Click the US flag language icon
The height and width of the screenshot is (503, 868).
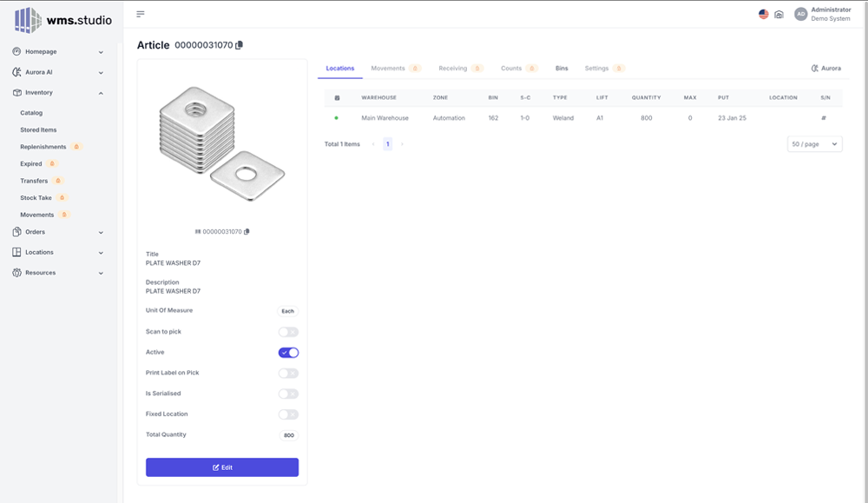click(x=763, y=14)
